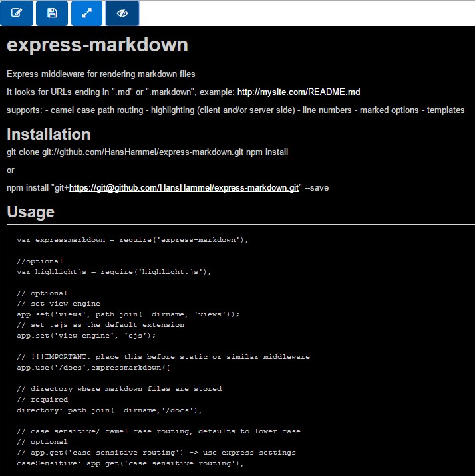
Task: Click the express-markdown main heading
Action: pos(97,45)
